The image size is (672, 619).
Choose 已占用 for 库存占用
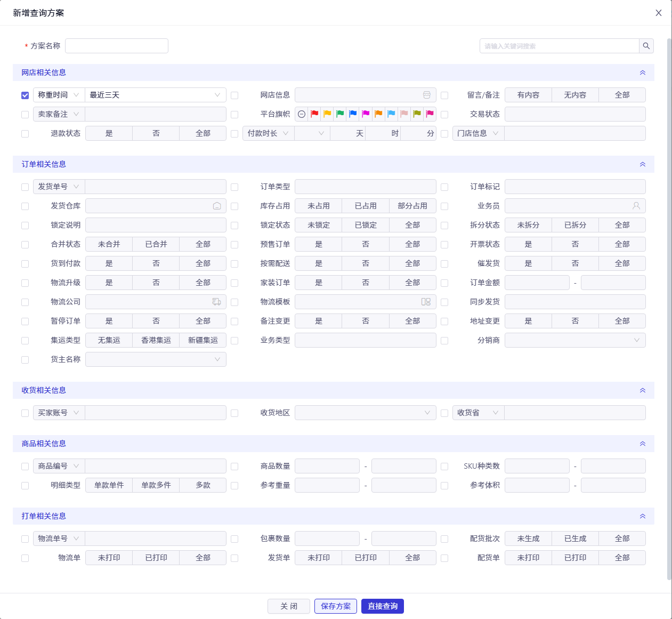366,206
